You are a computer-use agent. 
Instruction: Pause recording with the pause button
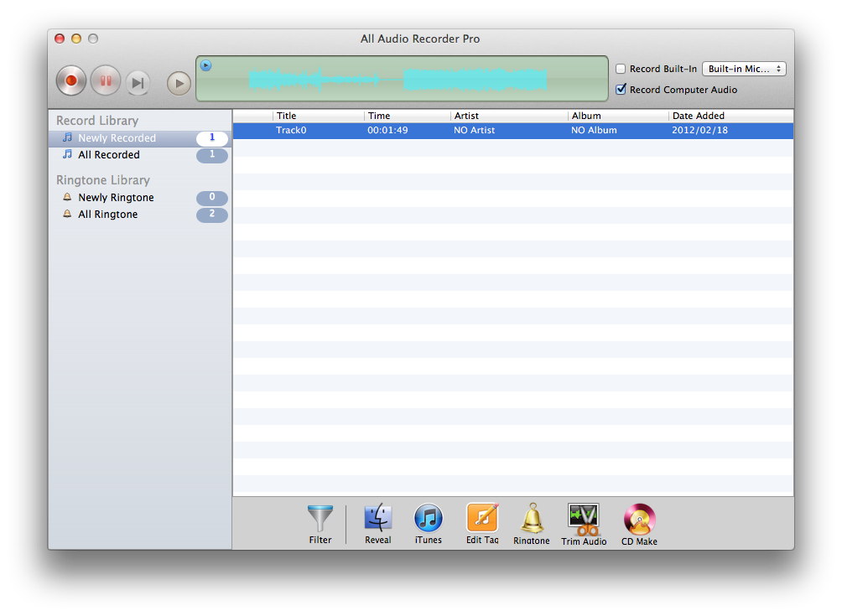pyautogui.click(x=106, y=81)
